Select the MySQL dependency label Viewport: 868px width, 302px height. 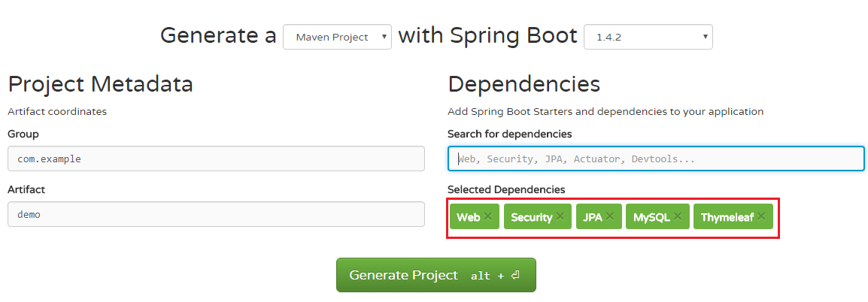point(651,217)
